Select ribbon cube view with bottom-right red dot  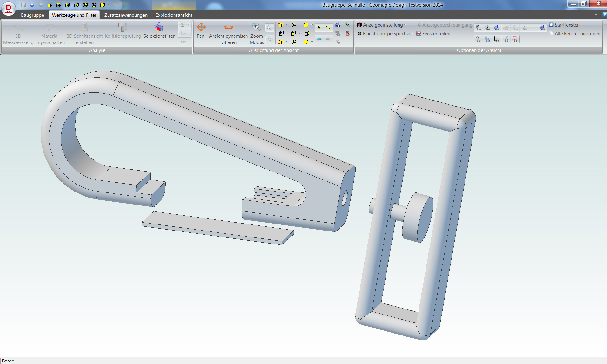306,42
